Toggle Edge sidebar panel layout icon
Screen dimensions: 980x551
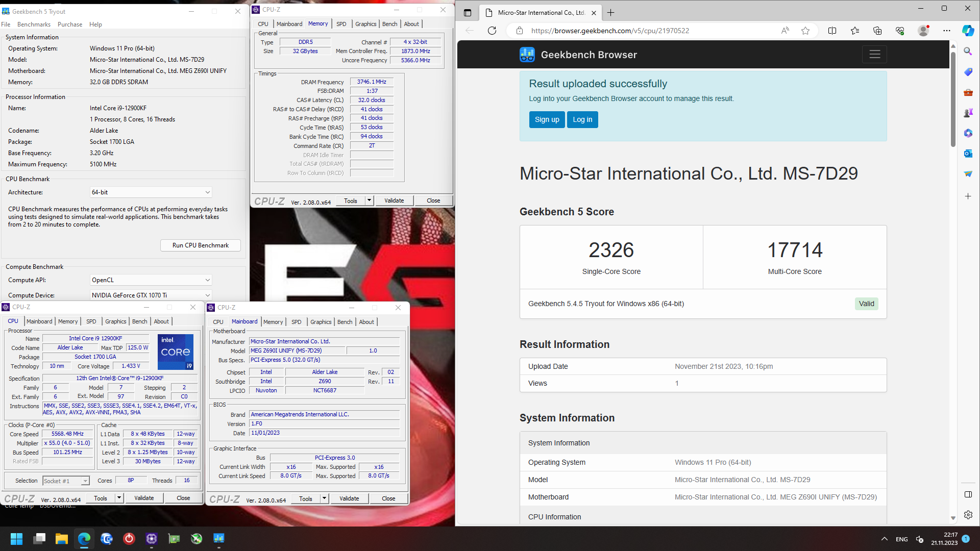pos(968,494)
